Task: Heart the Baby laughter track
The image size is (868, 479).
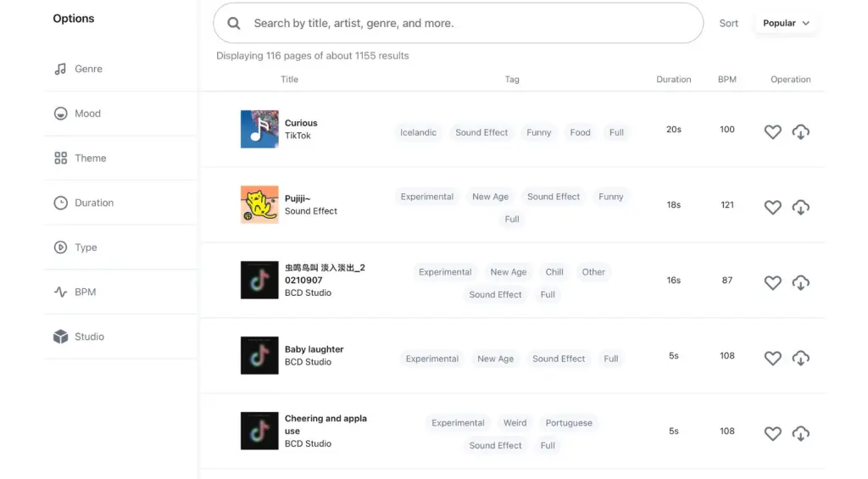Action: 772,359
